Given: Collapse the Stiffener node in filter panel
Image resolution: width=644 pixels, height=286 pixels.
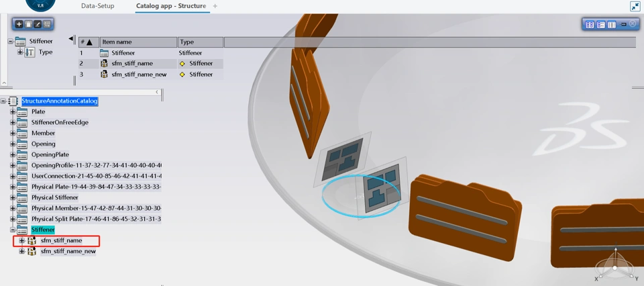Looking at the screenshot, I should (10, 41).
